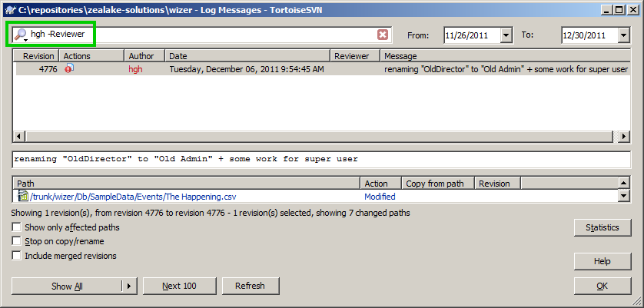This screenshot has height=308, width=644.
Task: Click the filter field containing 'hgh -Reviewer'
Action: click(202, 35)
